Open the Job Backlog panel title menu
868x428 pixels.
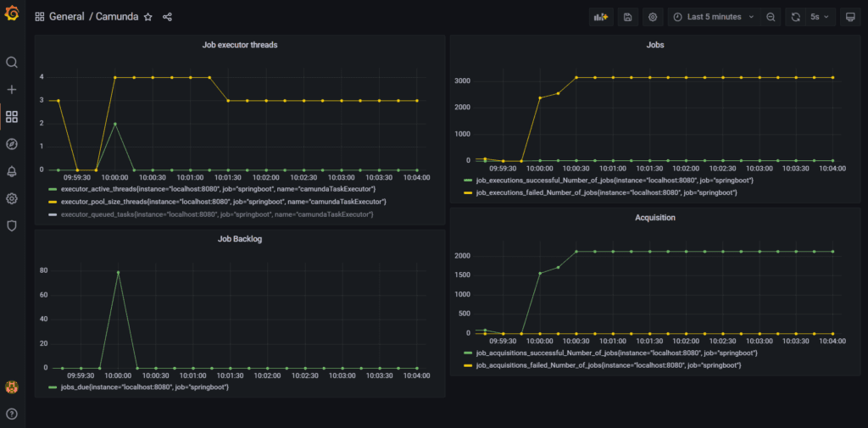240,239
